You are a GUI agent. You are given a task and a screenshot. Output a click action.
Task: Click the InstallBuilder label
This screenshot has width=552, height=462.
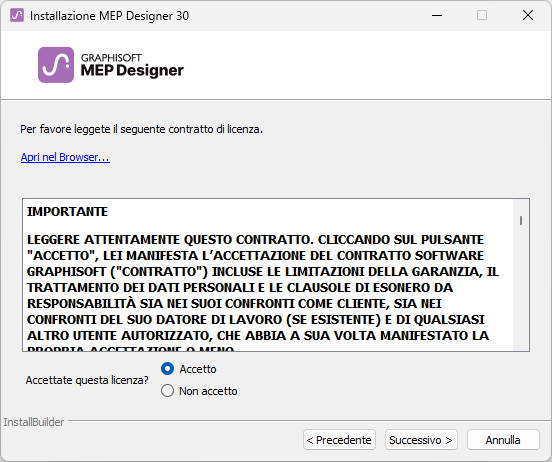pyautogui.click(x=34, y=422)
